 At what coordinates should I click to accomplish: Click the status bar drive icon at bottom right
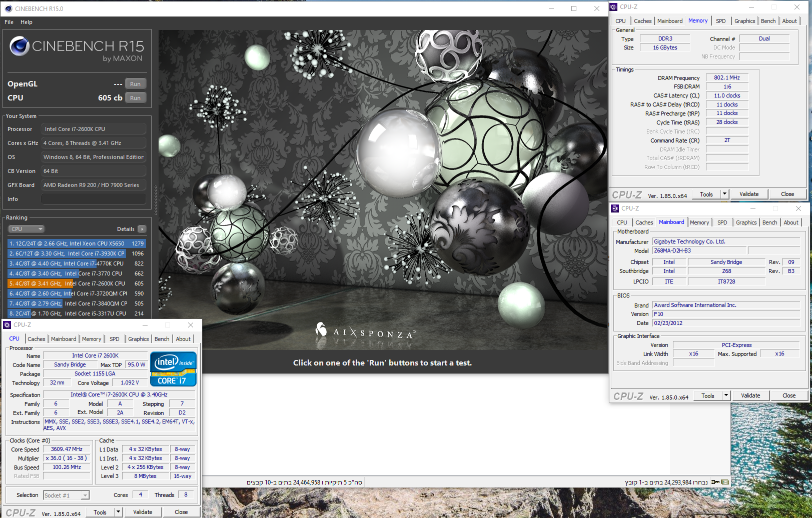tap(725, 482)
